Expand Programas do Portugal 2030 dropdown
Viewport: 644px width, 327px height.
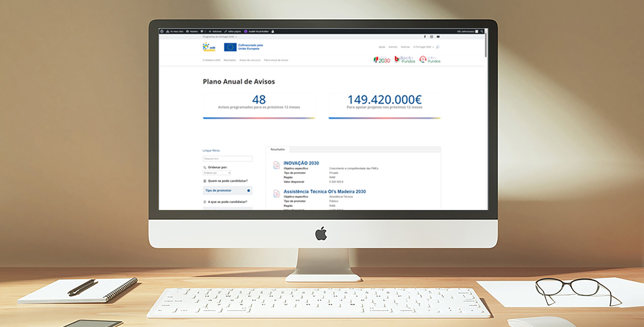pos(219,37)
